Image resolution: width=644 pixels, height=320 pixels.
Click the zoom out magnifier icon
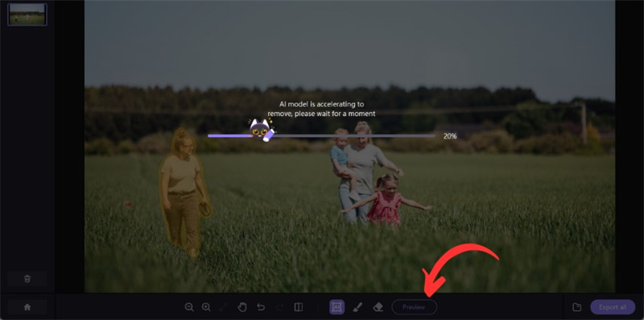point(189,307)
